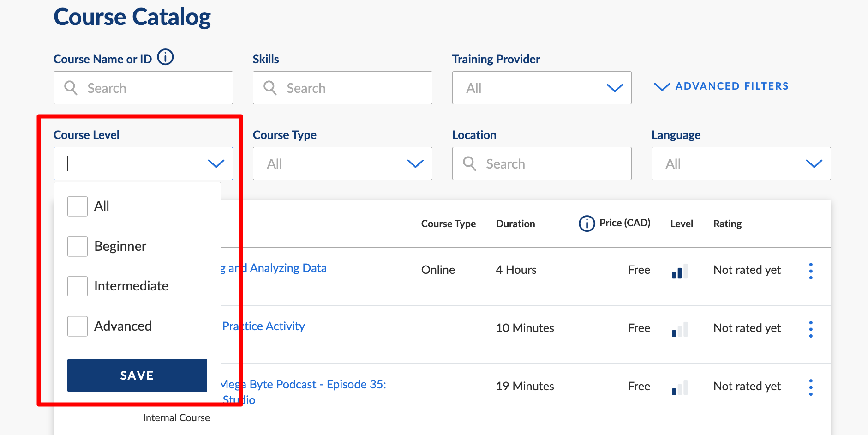Open the Language dropdown
This screenshot has width=868, height=435.
tap(741, 163)
